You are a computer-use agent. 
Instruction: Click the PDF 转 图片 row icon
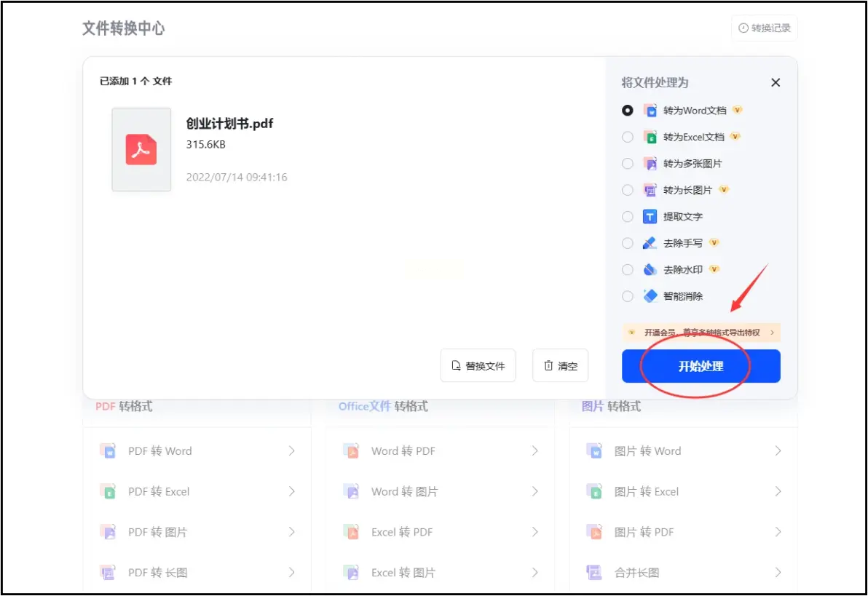pos(108,532)
